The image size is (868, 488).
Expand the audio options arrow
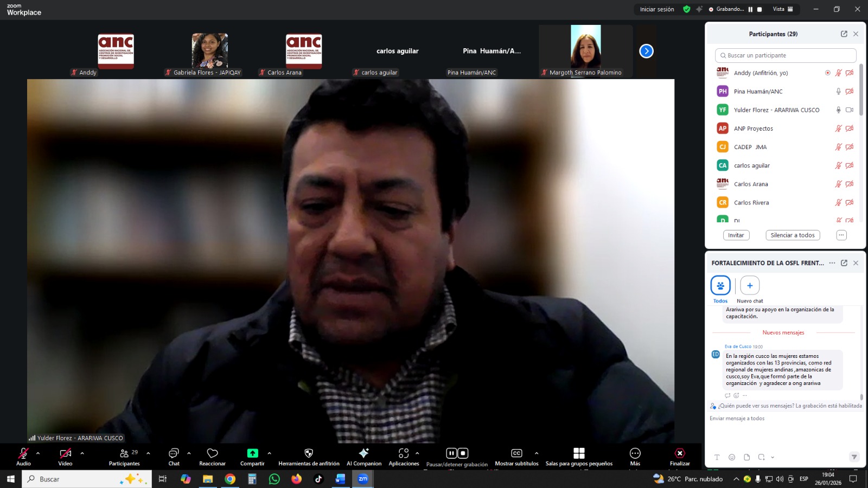click(38, 453)
